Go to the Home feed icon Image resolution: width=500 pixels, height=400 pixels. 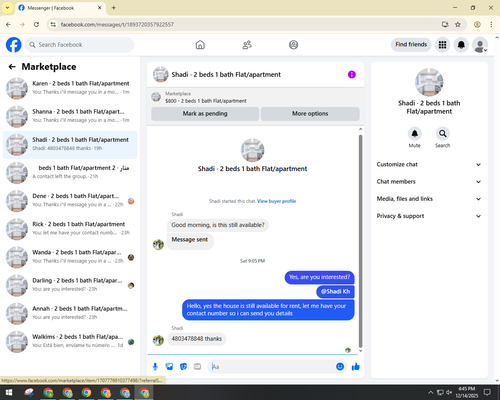[200, 45]
